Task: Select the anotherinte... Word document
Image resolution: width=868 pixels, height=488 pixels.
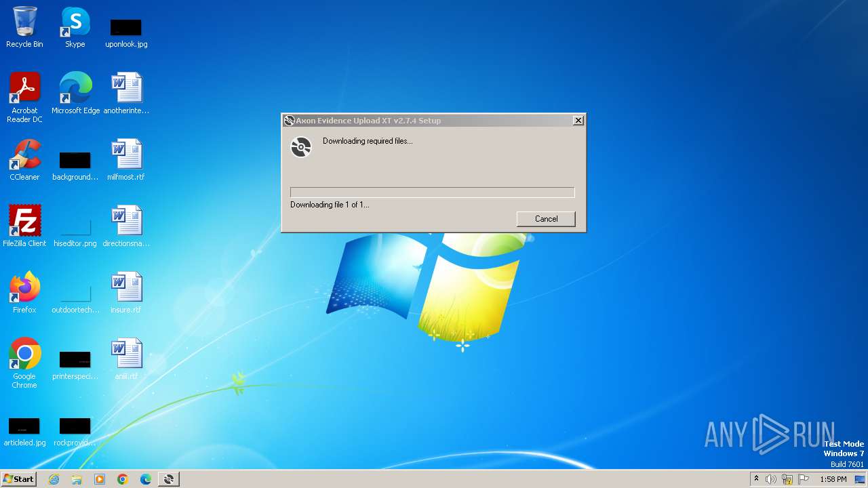Action: click(x=126, y=94)
